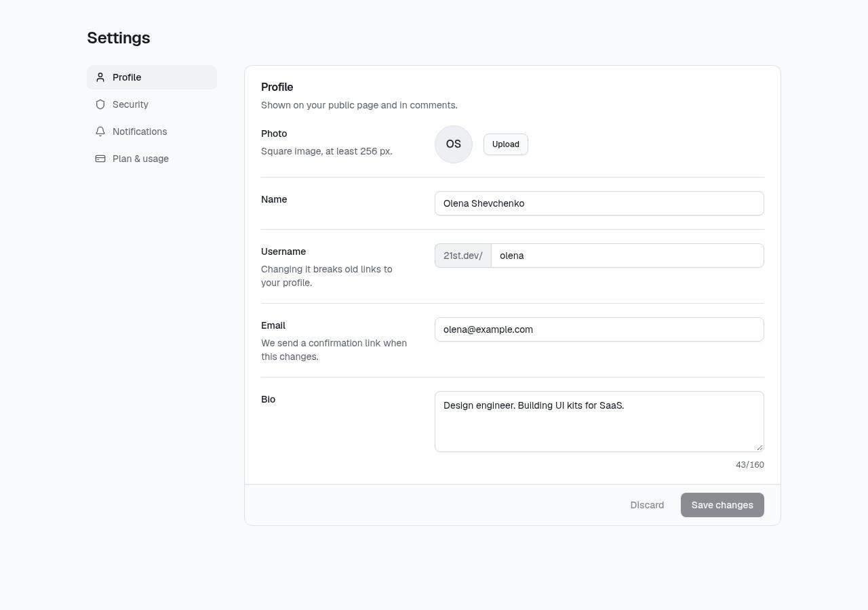Click 'Changing it breaks old links' hint
This screenshot has height=610, width=868.
(x=327, y=276)
